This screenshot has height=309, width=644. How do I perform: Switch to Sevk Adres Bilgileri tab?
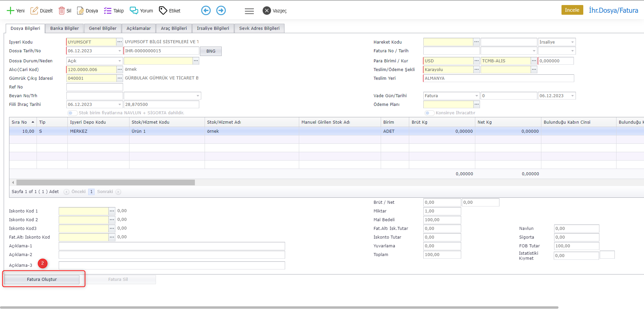click(259, 28)
